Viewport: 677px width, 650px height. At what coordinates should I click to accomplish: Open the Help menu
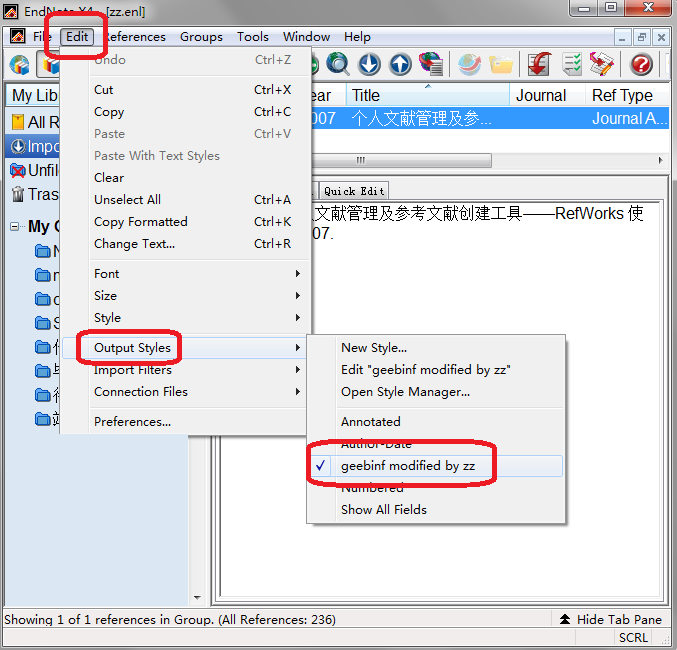pyautogui.click(x=357, y=37)
